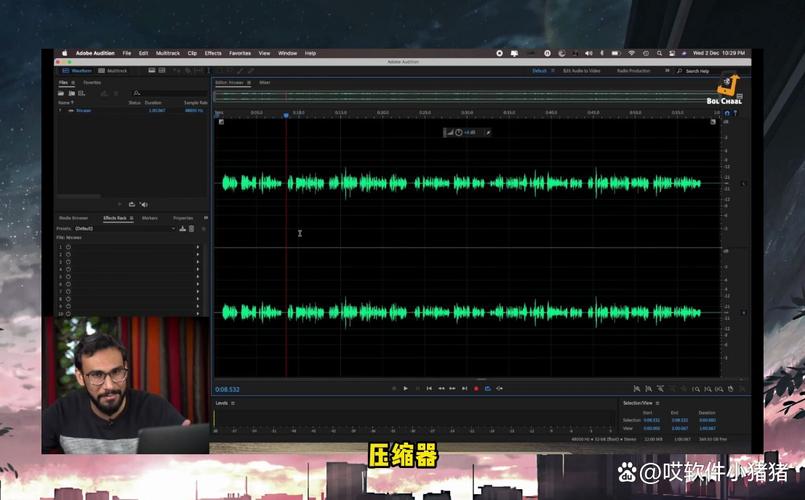Open the Window menu

click(288, 53)
